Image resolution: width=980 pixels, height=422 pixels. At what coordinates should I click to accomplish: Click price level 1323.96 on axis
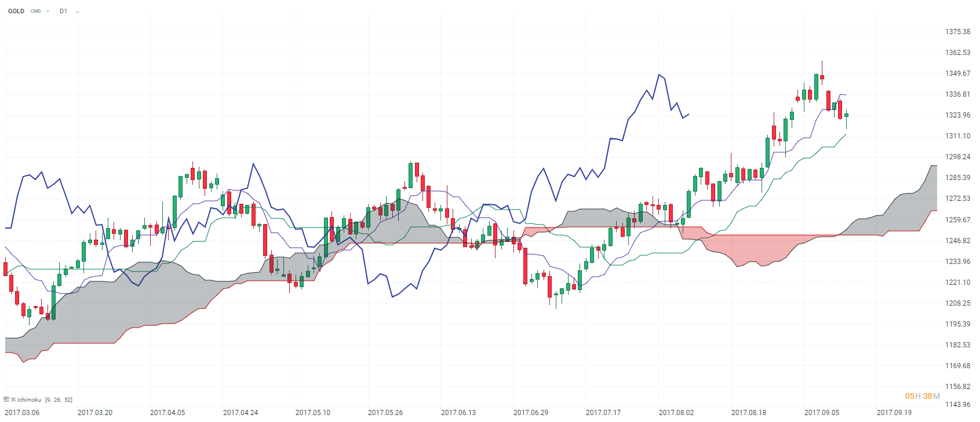point(957,115)
